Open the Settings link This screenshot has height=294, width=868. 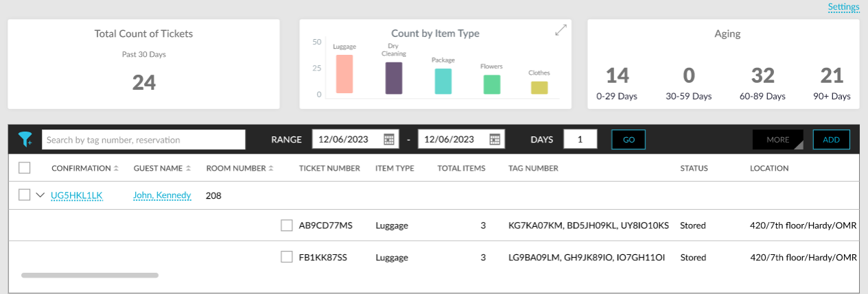point(843,7)
